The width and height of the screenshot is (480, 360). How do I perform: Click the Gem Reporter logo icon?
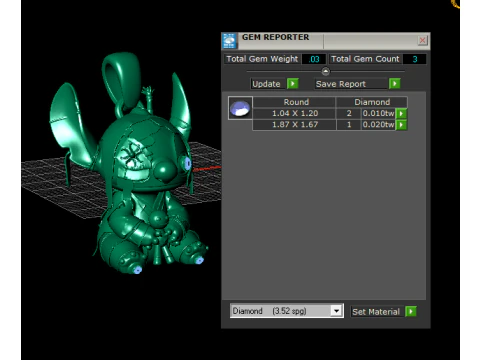[229, 41]
